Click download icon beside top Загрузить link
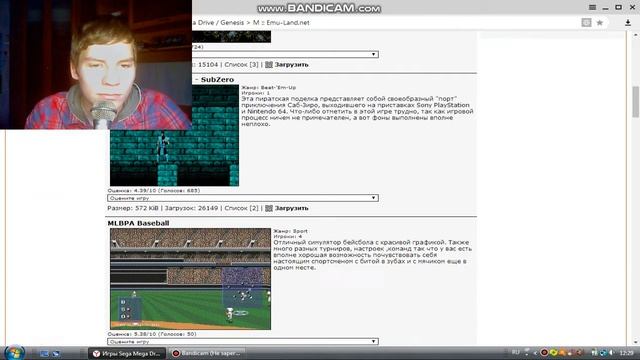The image size is (640, 360). (x=269, y=64)
